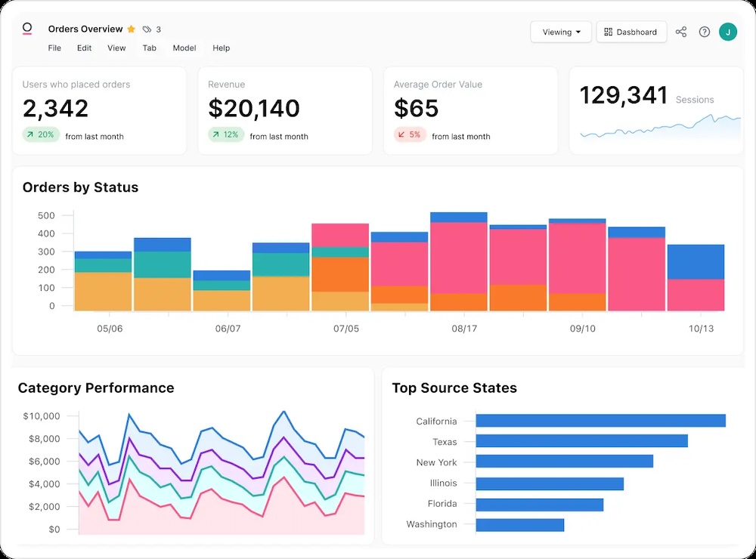The image size is (756, 559).
Task: Click the green 20% up-arrow badge
Action: pyautogui.click(x=40, y=135)
